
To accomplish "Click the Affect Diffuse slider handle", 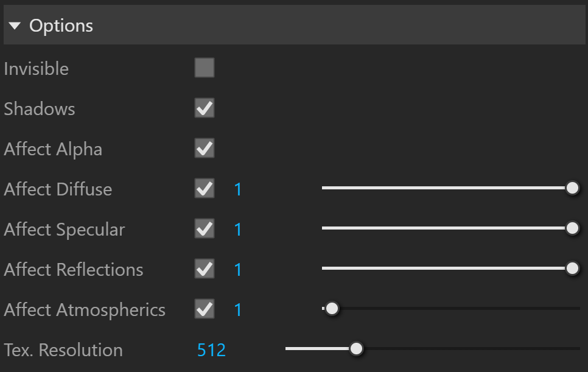I will (572, 188).
